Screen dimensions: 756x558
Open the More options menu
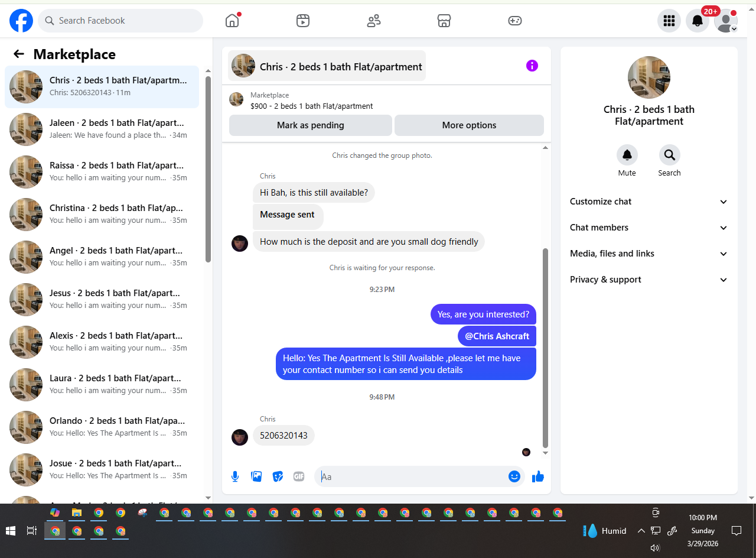coord(469,125)
